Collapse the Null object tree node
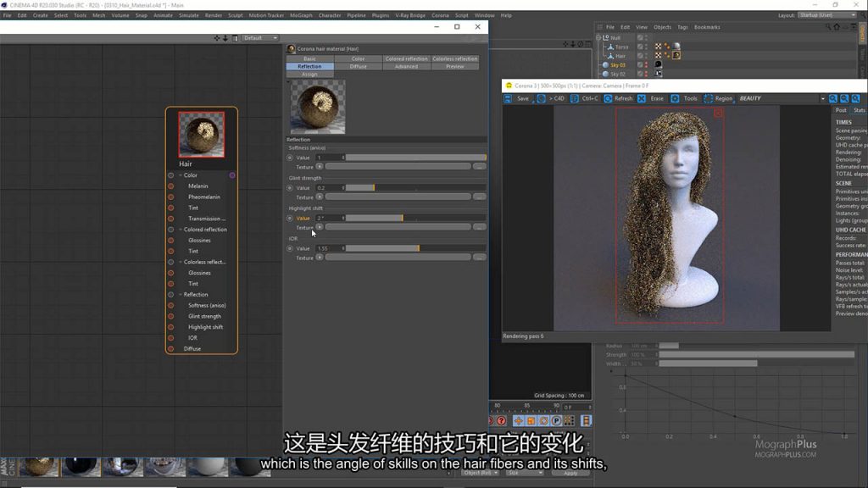 click(x=598, y=37)
